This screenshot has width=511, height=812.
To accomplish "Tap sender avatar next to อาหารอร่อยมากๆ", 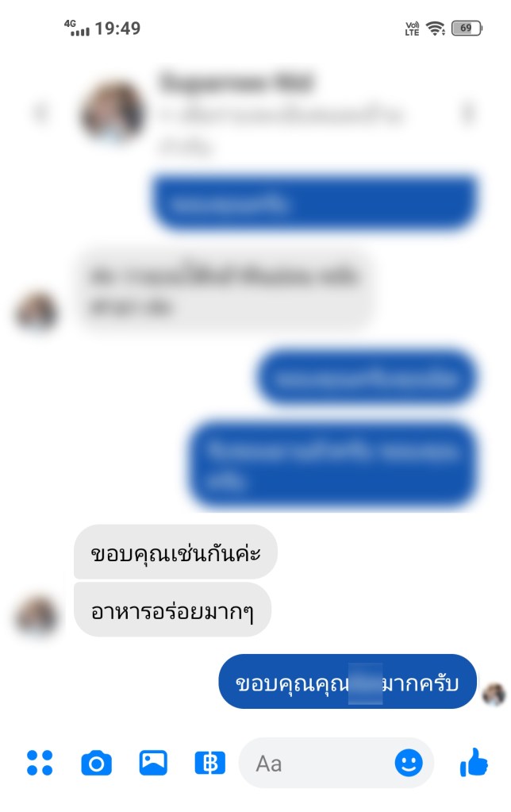I will click(36, 615).
